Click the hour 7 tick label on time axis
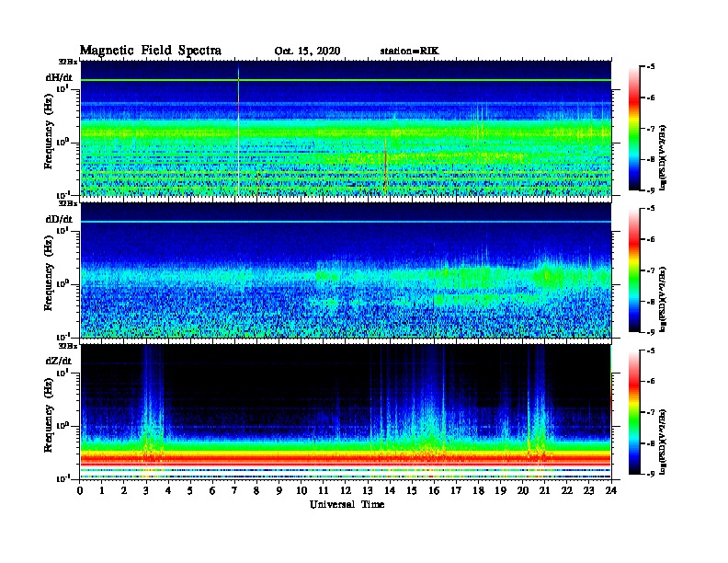Image resolution: width=728 pixels, height=563 pixels. [x=234, y=491]
